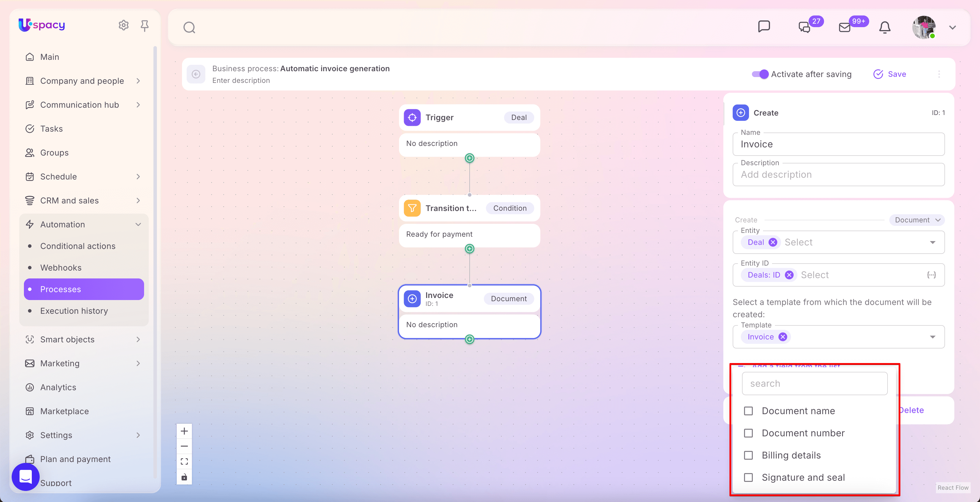Fit the flow view to screen
The image size is (980, 502).
184,462
